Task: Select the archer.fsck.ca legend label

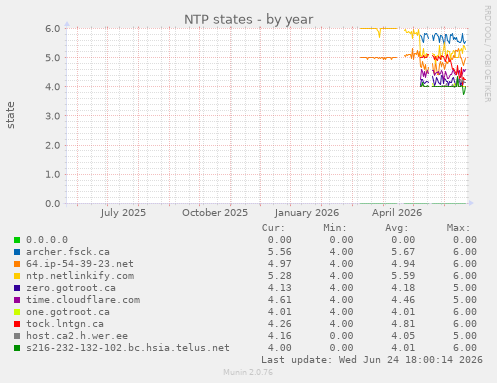Action: pos(68,252)
